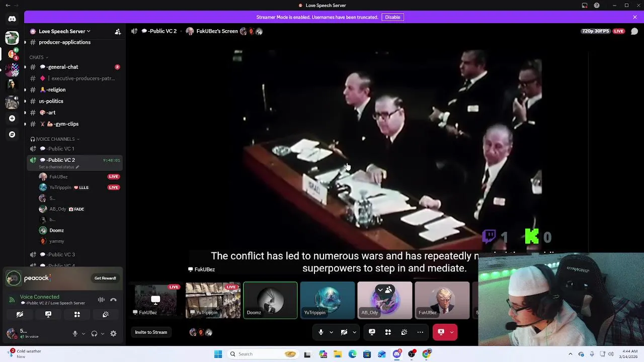Select the Doomz participant tile
The width and height of the screenshot is (644, 362).
click(270, 300)
